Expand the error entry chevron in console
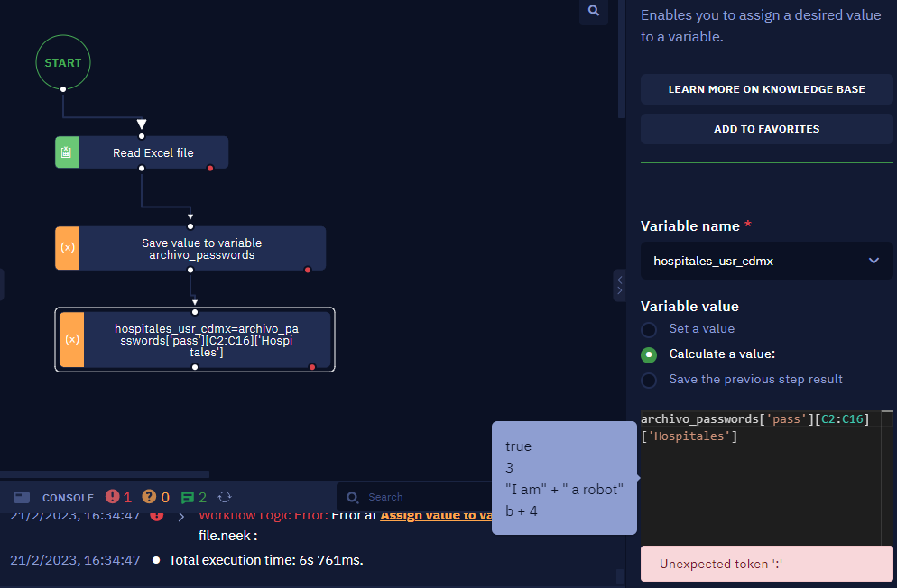The image size is (897, 588). pos(180,516)
